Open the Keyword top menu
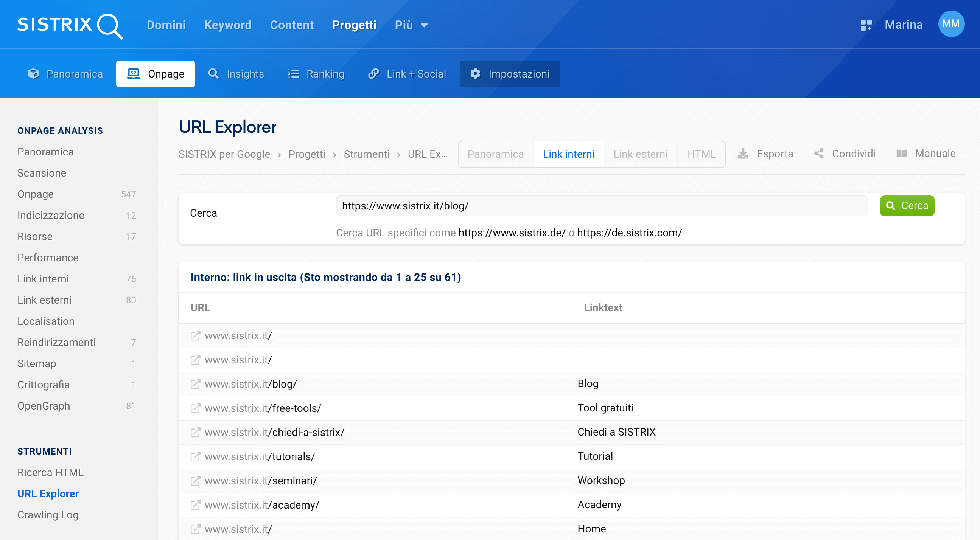Image resolution: width=980 pixels, height=540 pixels. 228,25
